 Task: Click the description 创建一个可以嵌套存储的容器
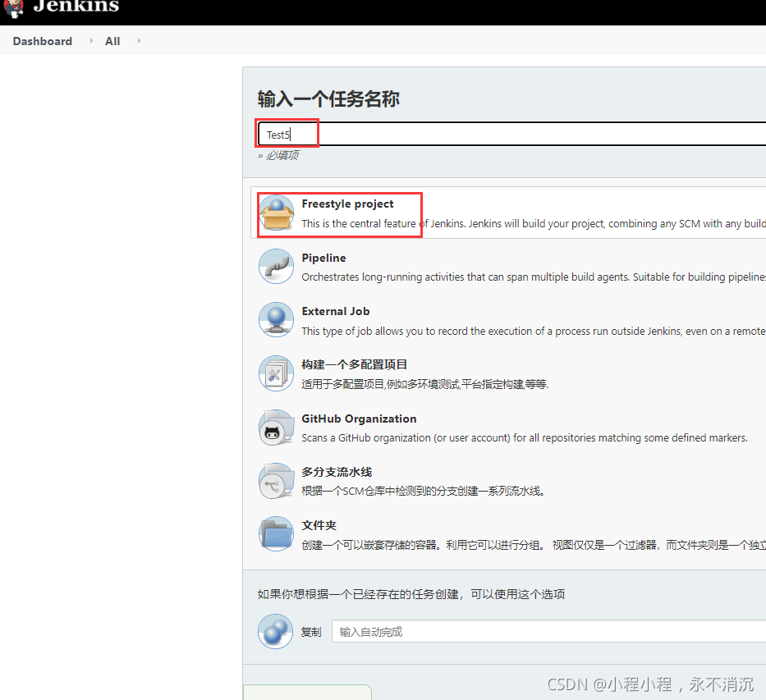point(534,545)
